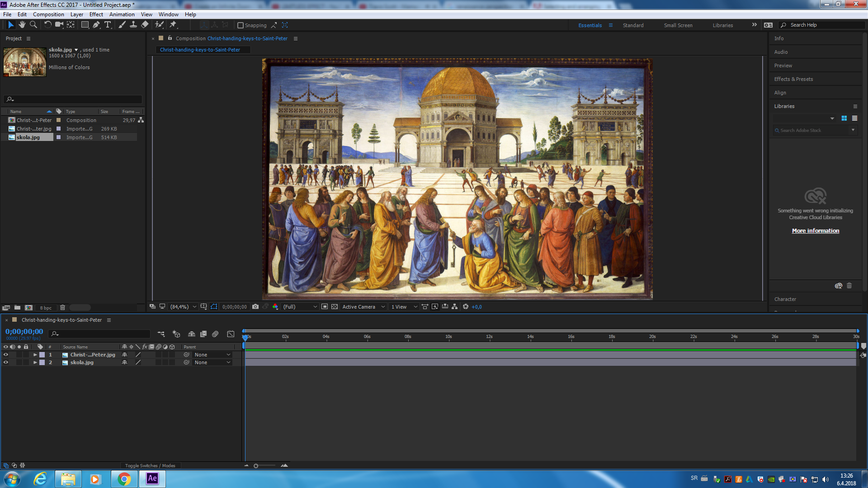The image size is (868, 488).
Task: Click the label color swatch of layer 1
Action: click(42, 355)
